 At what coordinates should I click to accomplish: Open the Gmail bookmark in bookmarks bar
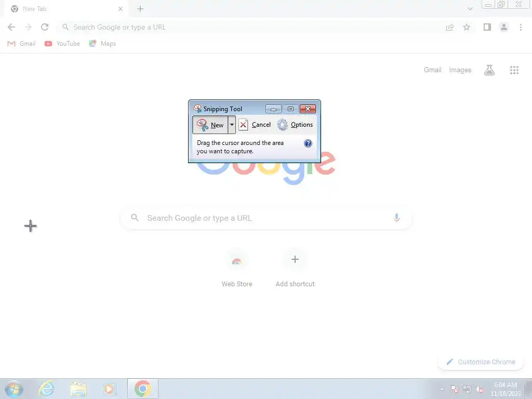21,44
